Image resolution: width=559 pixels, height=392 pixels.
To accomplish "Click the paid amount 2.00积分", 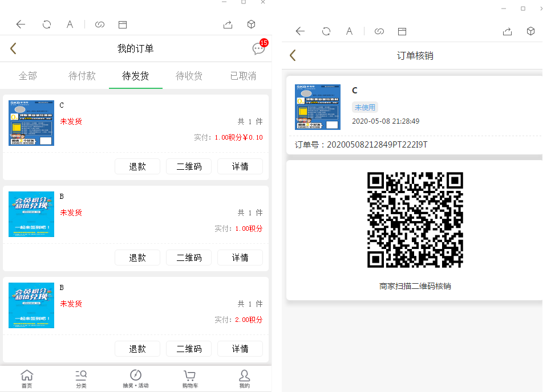I will tap(249, 320).
